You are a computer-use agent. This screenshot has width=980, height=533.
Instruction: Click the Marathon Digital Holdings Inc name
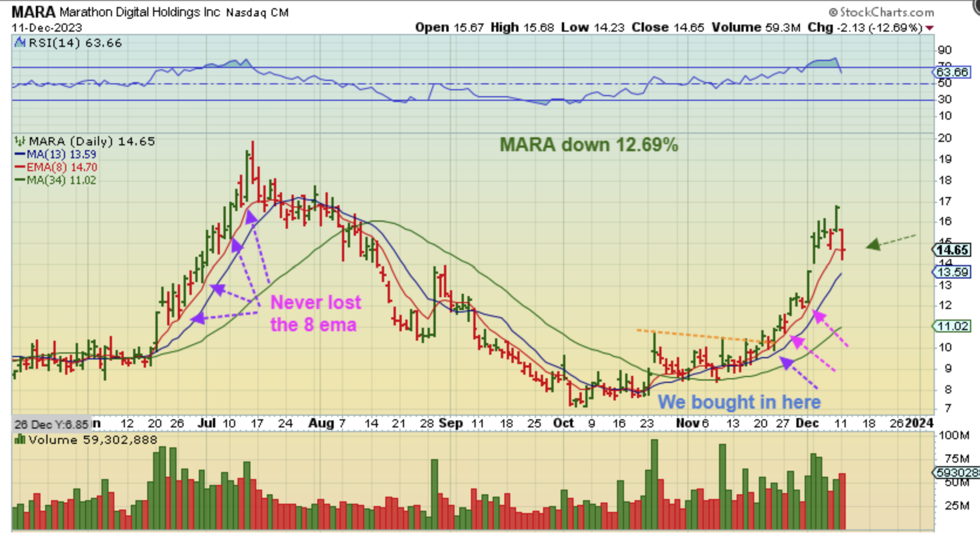tap(140, 12)
